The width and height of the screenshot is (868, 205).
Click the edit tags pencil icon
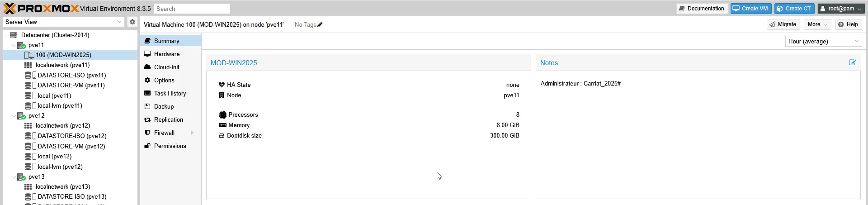pos(320,25)
